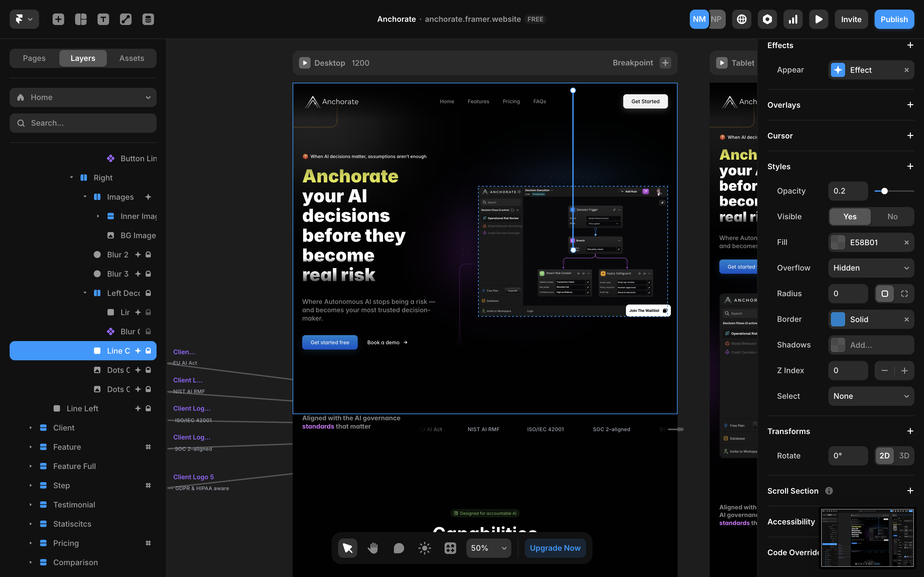Open the Overflow Hidden dropdown

[871, 268]
